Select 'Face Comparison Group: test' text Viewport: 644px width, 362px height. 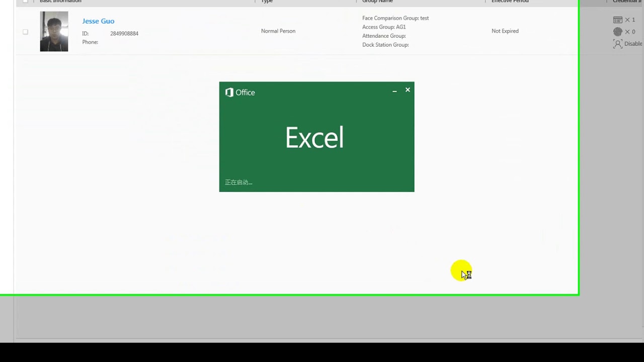395,18
